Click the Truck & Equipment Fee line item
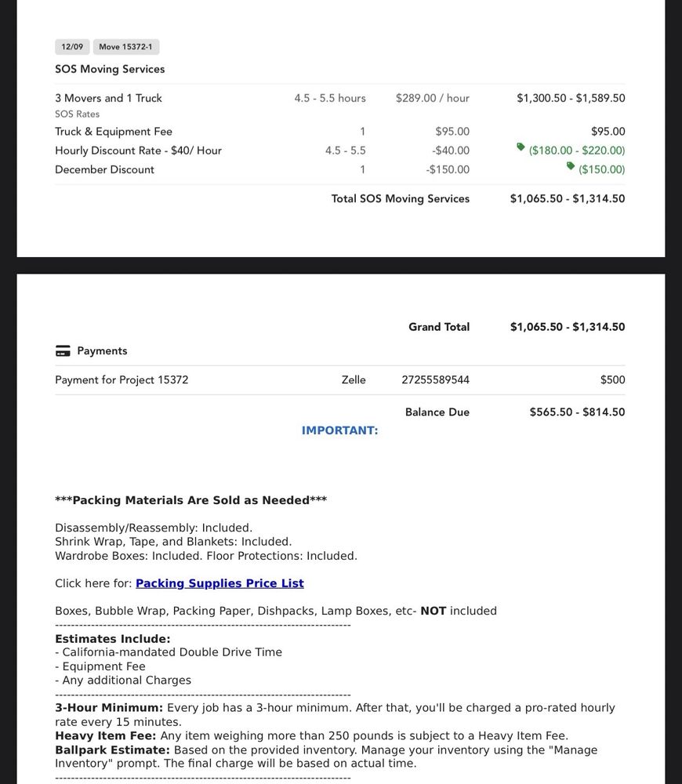 click(114, 132)
